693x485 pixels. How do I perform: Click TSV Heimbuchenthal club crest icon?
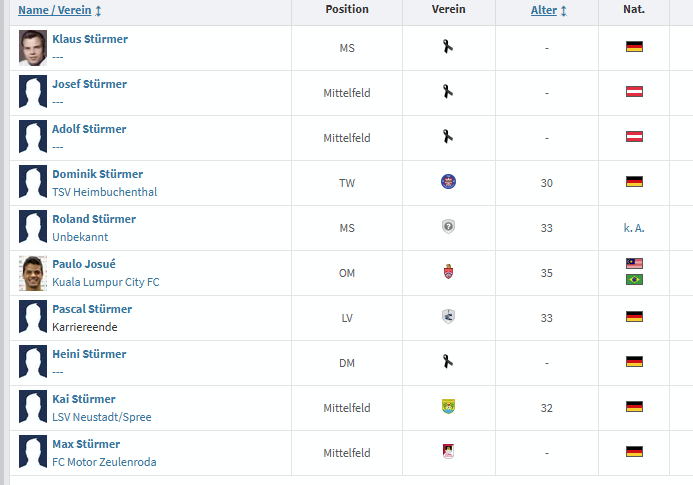[448, 182]
